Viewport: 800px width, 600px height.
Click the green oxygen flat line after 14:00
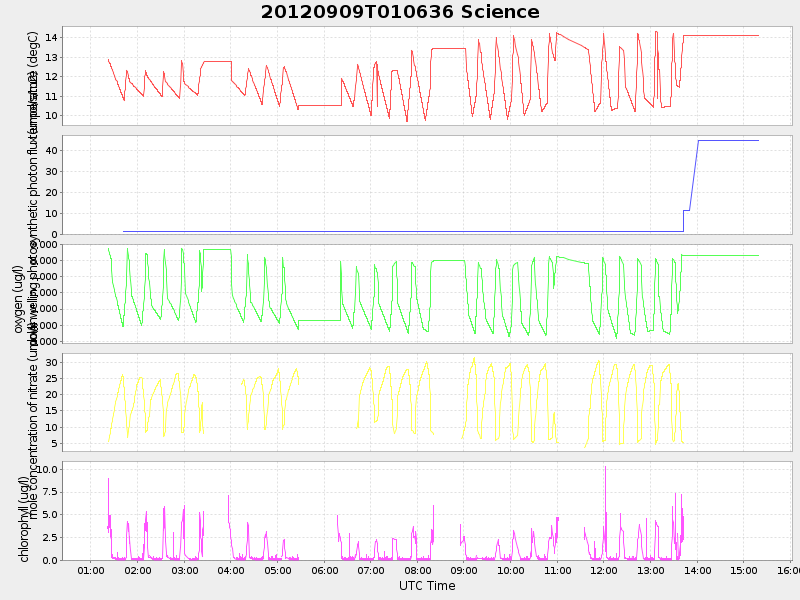pos(720,256)
